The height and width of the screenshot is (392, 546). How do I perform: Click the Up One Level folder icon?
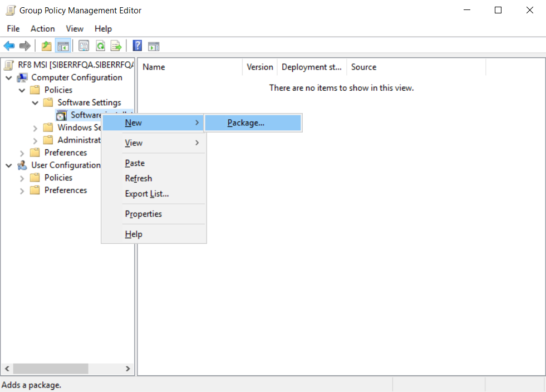47,46
